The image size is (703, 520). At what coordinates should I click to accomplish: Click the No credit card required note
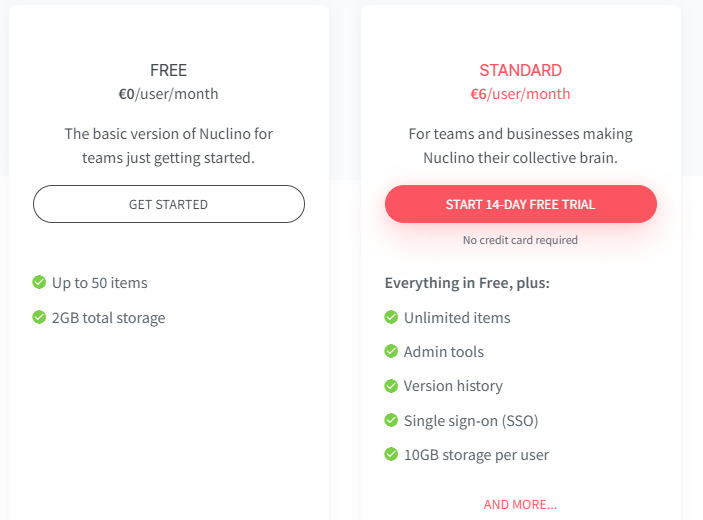tap(520, 240)
